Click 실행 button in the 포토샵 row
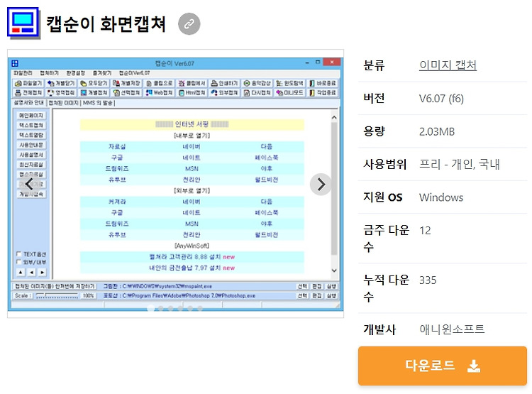 331,296
